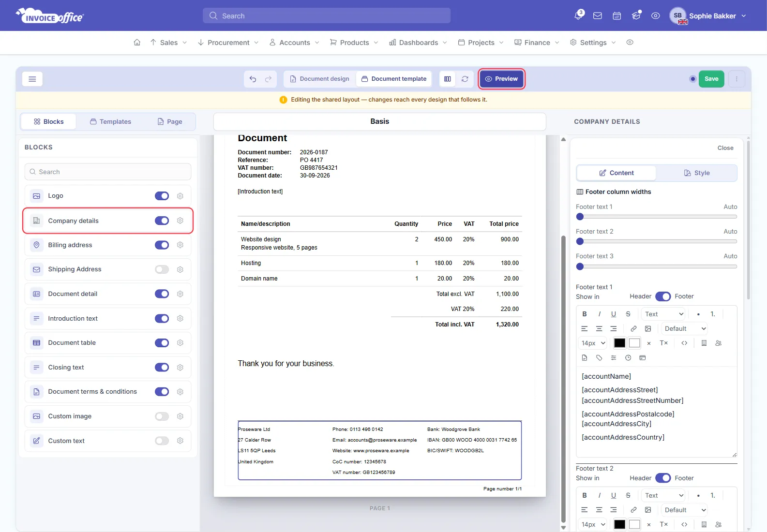Open the hamburger menu in the editor
Image resolution: width=767 pixels, height=532 pixels.
click(32, 79)
